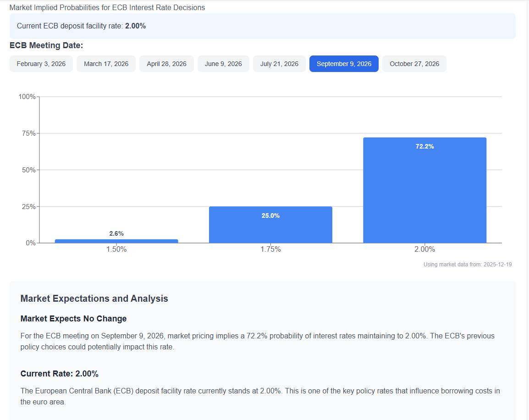Choose the April 28, 2026 meeting date
The image size is (529, 420).
point(166,64)
